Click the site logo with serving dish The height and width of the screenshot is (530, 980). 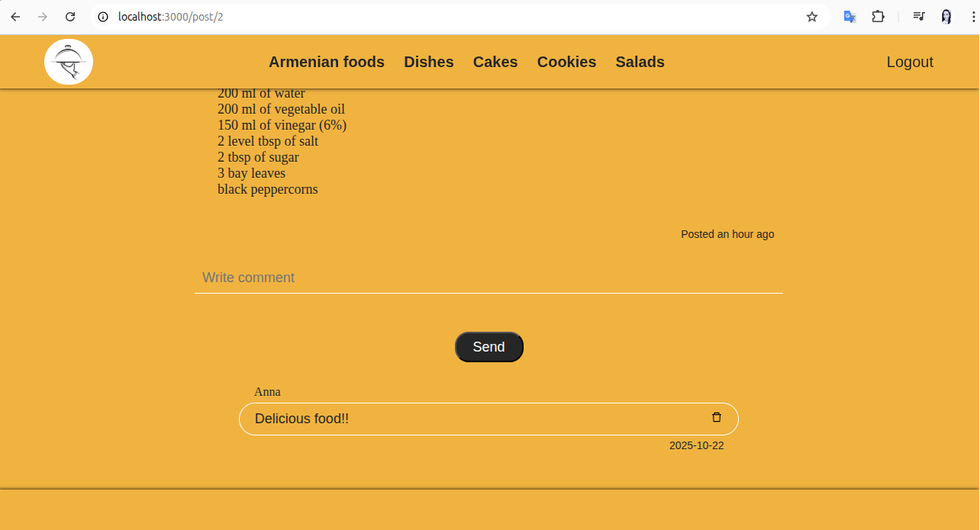(69, 62)
